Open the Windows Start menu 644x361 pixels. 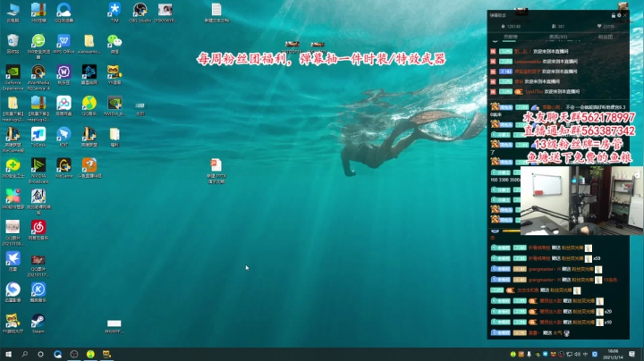point(8,354)
